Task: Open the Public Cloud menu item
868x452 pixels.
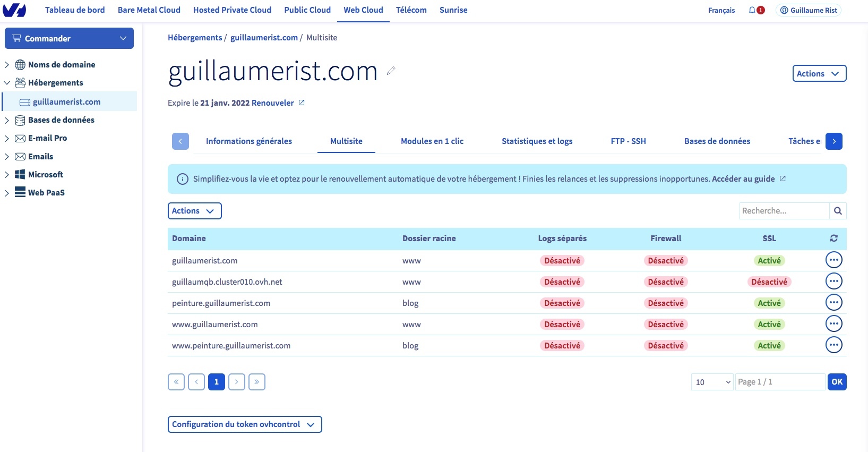Action: click(x=307, y=10)
